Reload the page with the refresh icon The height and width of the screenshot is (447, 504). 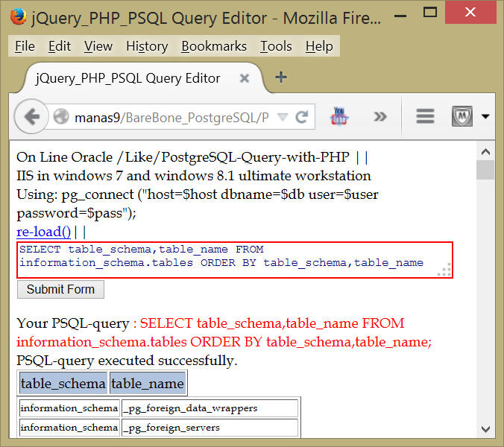[302, 117]
